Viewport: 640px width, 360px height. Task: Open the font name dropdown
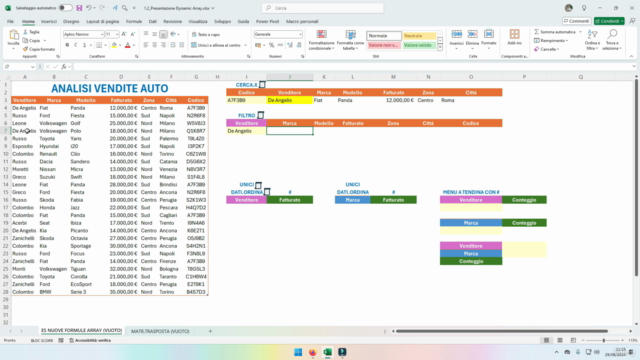click(101, 34)
